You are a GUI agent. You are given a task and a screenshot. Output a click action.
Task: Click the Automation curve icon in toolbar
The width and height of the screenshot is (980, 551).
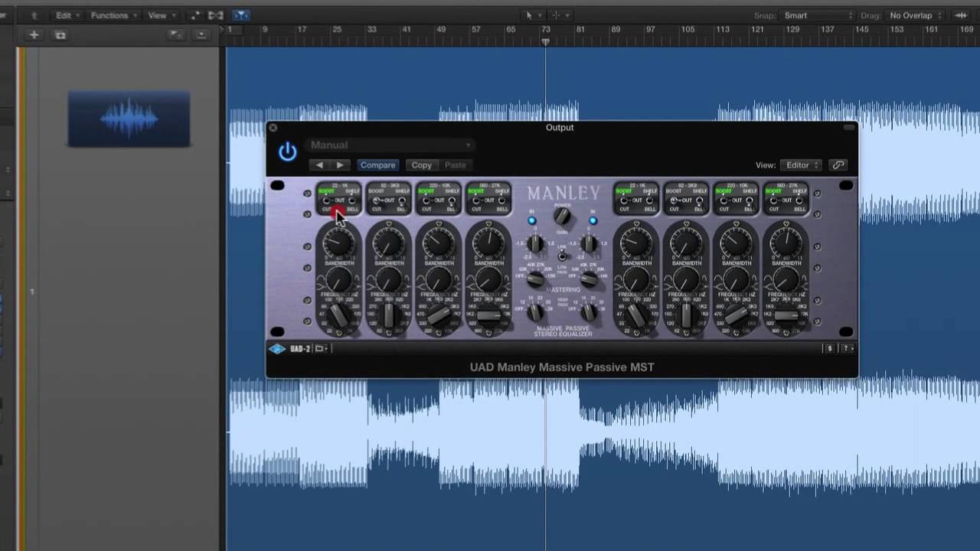pyautogui.click(x=194, y=15)
